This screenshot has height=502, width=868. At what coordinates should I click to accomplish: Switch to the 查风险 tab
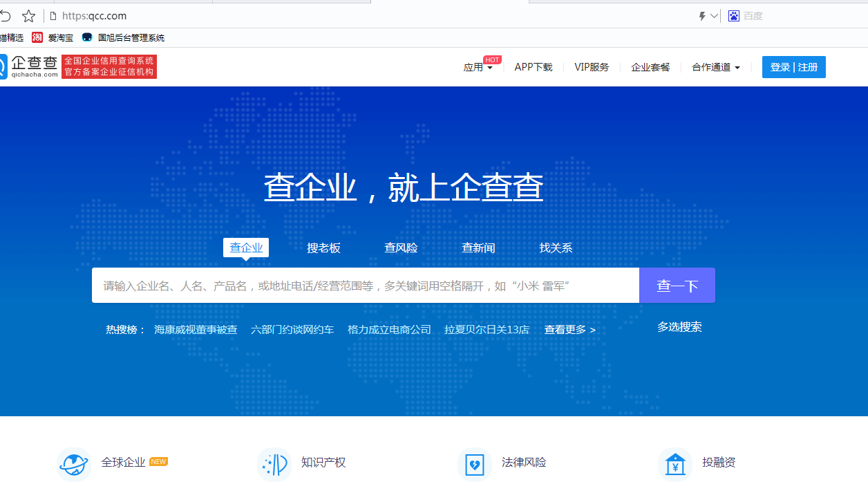coord(401,248)
